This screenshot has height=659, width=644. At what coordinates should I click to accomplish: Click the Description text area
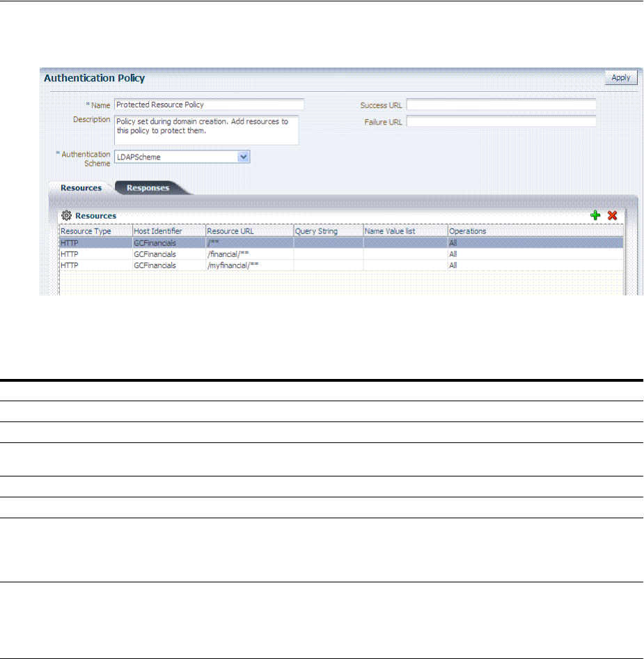(x=206, y=130)
